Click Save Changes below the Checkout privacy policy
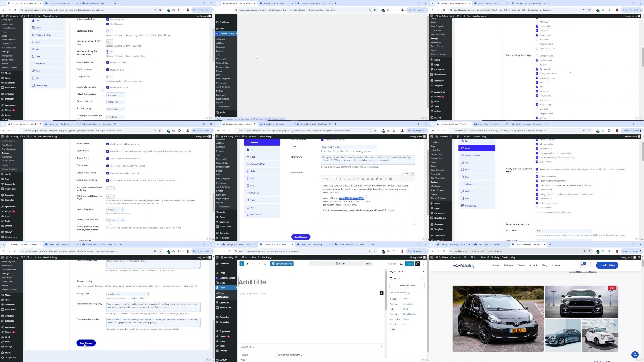Screen dimensions: 644x362 (x=86, y=343)
